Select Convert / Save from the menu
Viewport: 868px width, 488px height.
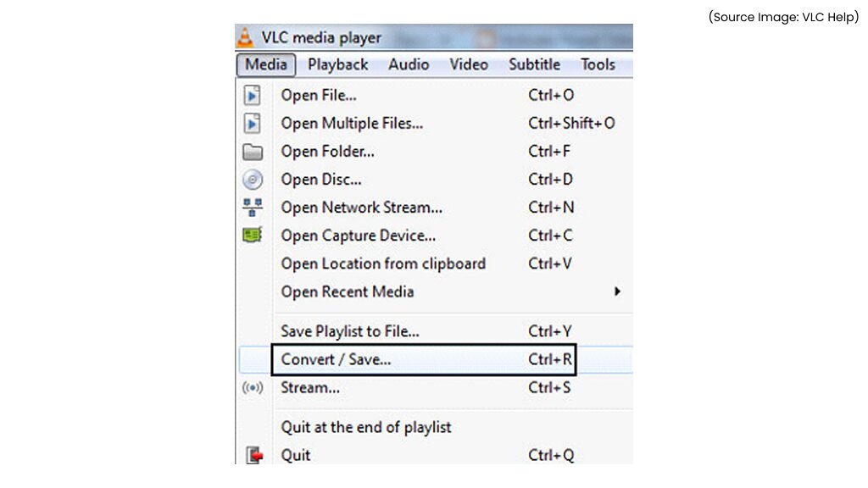point(337,359)
